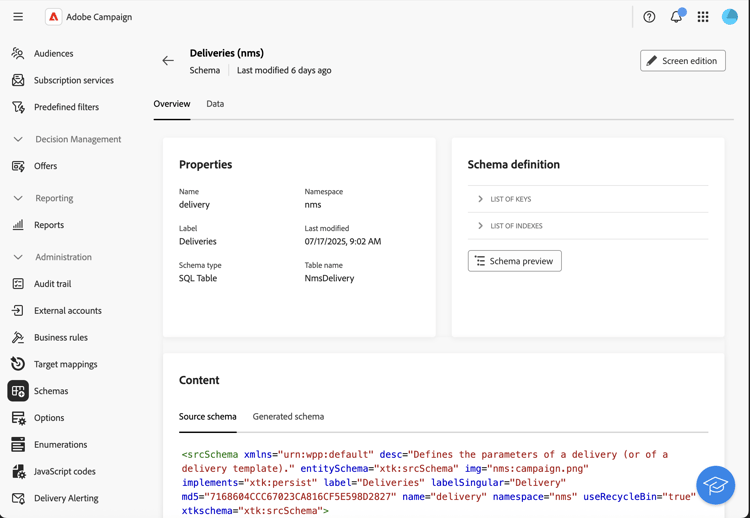The height and width of the screenshot is (518, 750).
Task: Open Offers in the sidebar
Action: pyautogui.click(x=45, y=166)
